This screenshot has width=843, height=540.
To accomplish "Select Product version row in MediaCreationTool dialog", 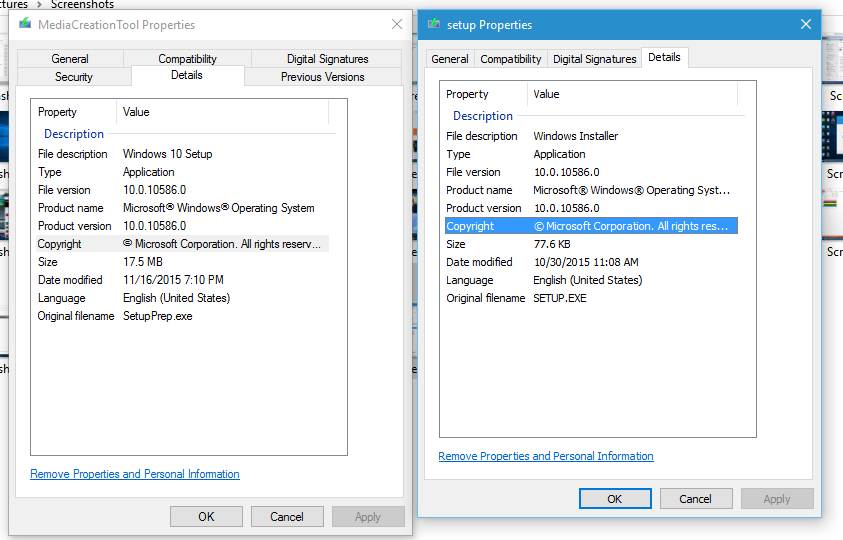I will coord(183,226).
